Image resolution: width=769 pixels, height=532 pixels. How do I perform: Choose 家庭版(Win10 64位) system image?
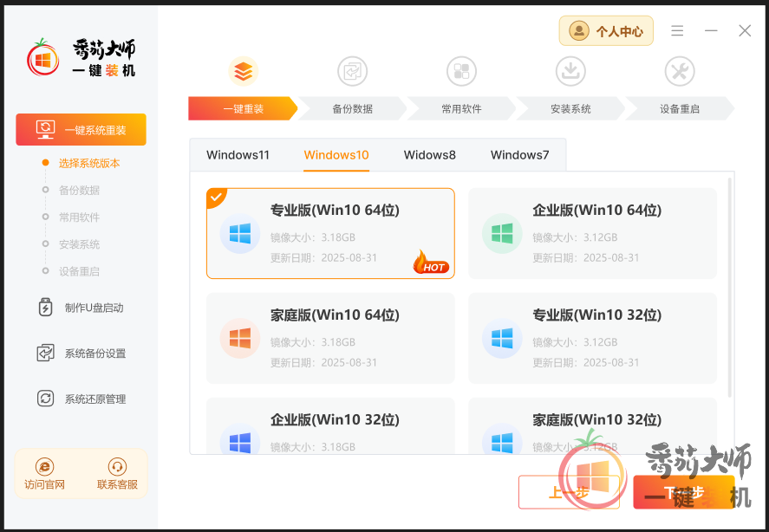tap(330, 338)
